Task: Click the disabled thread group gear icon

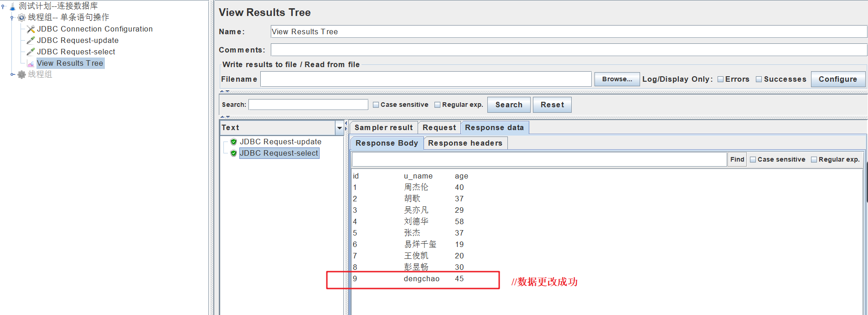Action: 21,74
